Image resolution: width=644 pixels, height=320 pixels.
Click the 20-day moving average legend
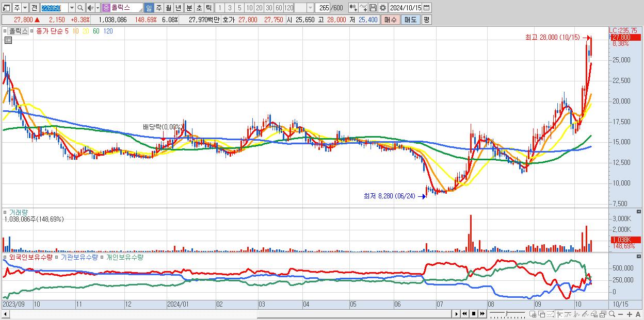click(x=86, y=31)
